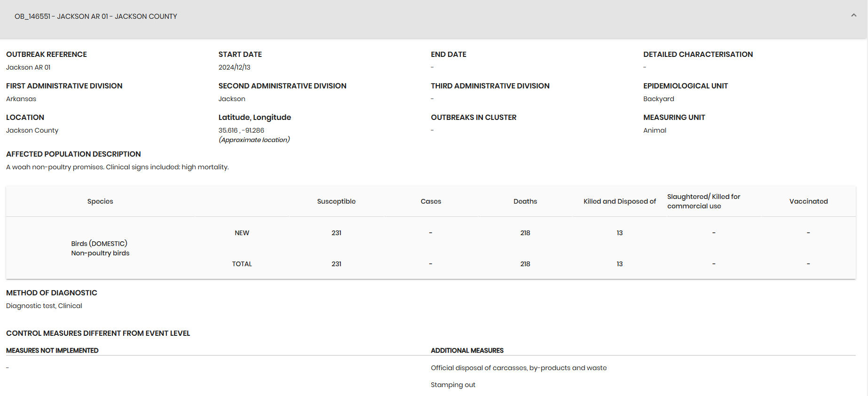Viewport: 868px width, 396px height.
Task: Collapse the OB_146551 outbreak panel chevron
Action: [853, 16]
